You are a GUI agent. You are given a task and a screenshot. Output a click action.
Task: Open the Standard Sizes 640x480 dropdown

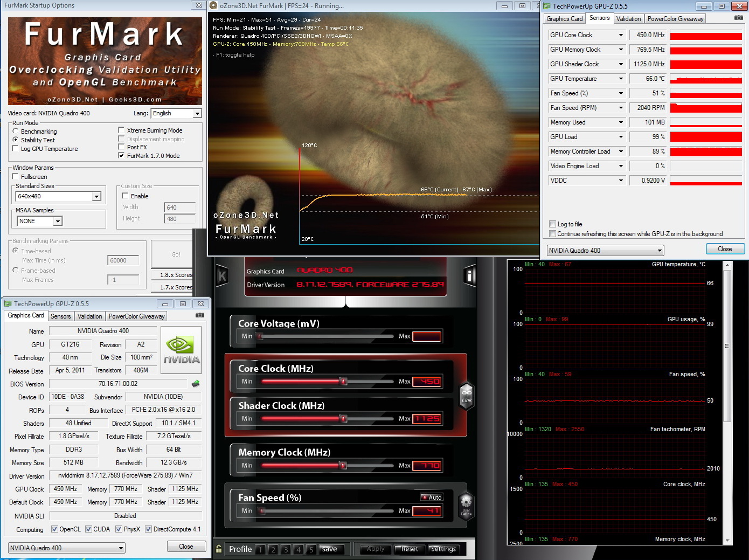point(96,197)
